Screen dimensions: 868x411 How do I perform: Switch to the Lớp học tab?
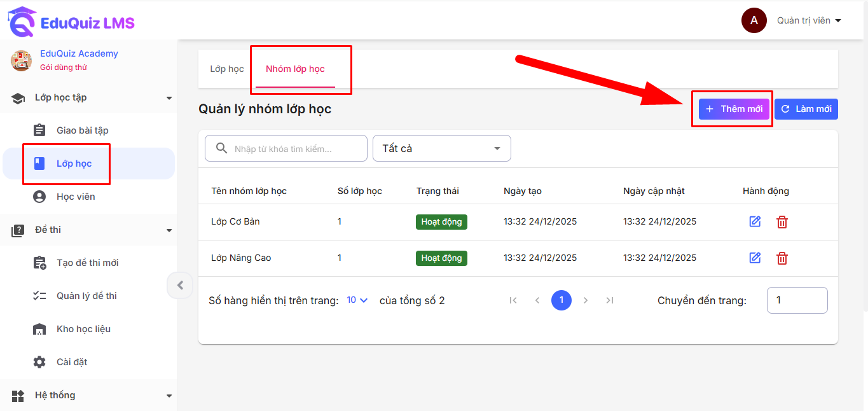click(227, 69)
